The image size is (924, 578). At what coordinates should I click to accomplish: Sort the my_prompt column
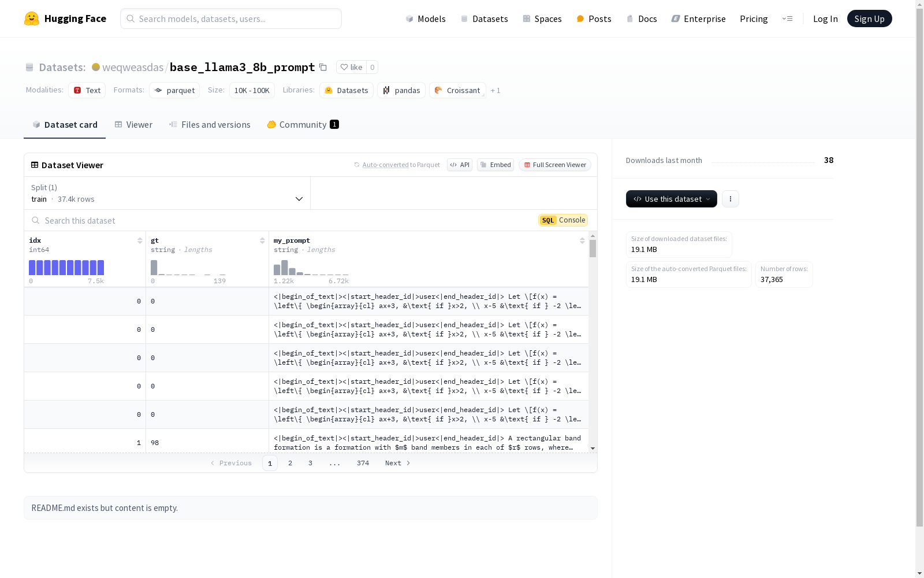(582, 240)
